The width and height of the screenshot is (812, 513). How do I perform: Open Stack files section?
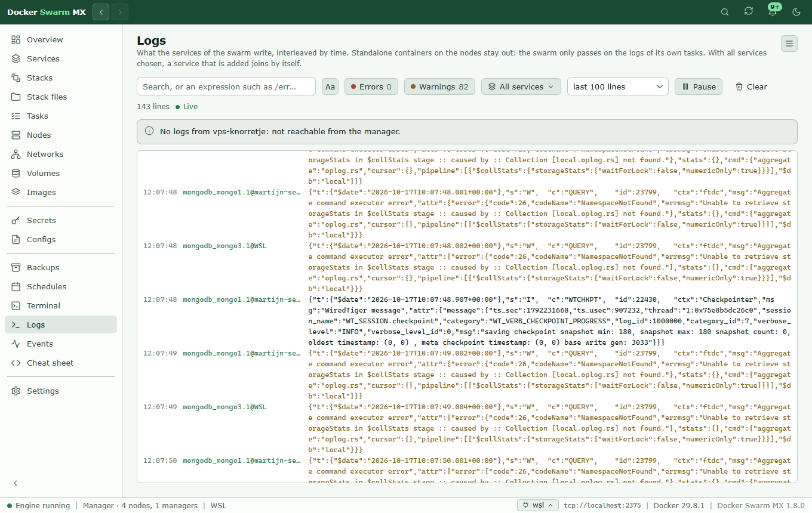(x=61, y=97)
